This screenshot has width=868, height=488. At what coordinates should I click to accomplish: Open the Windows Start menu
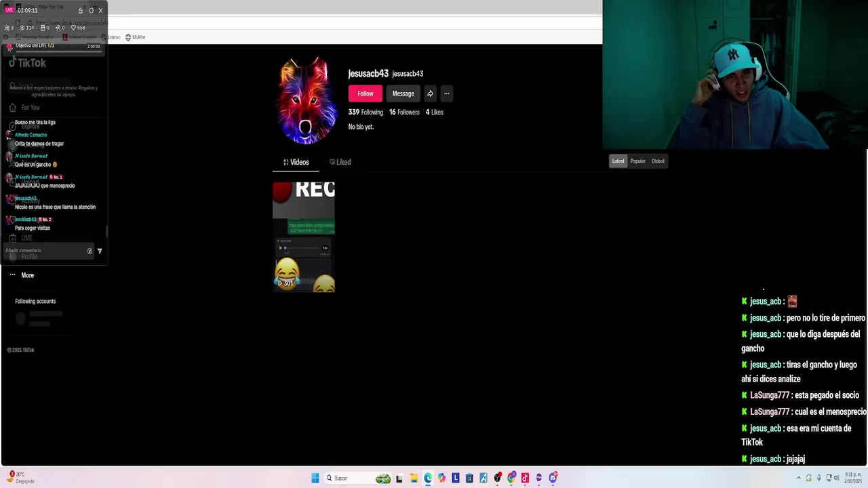coord(315,478)
